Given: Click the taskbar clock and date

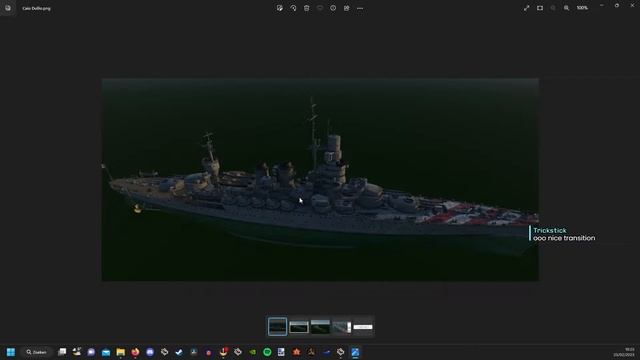Looking at the screenshot, I should pos(624,352).
